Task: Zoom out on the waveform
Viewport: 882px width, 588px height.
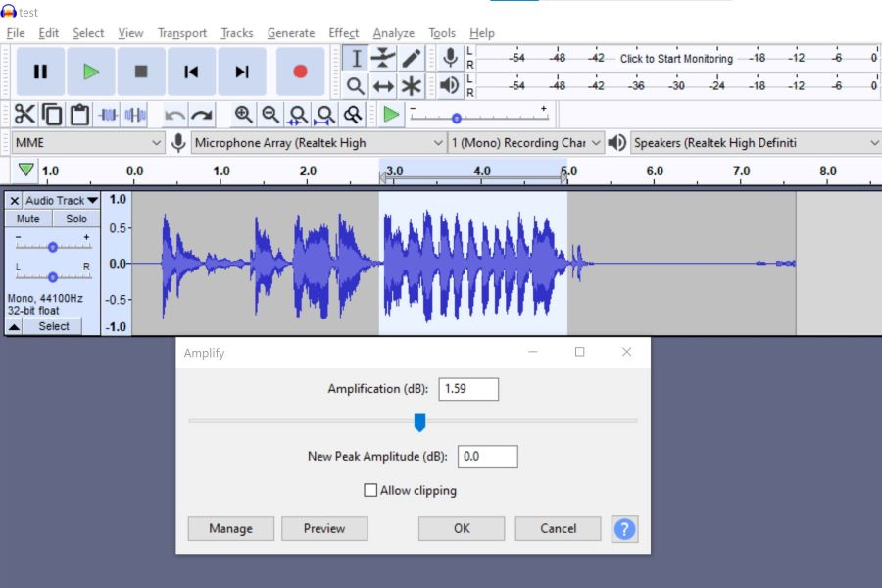Action: coord(270,115)
